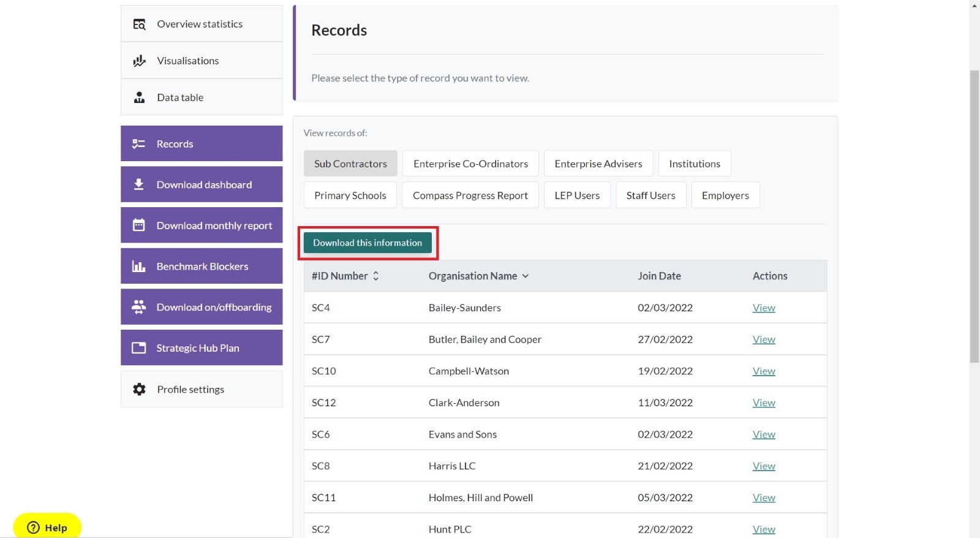The image size is (980, 538).
Task: Open Download on/offboarding item
Action: pyautogui.click(x=202, y=307)
